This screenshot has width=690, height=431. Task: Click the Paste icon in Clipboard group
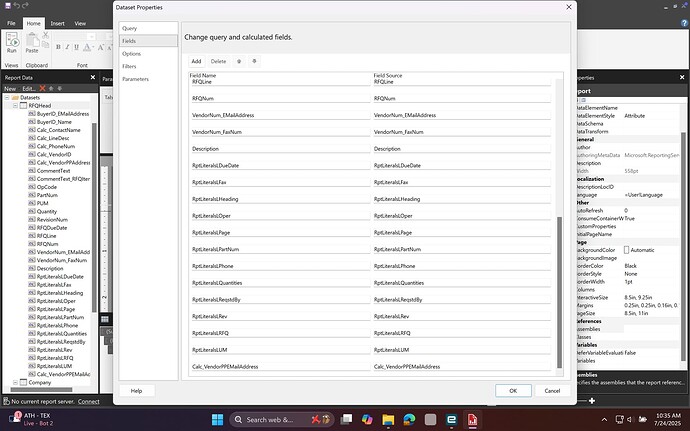tap(32, 41)
